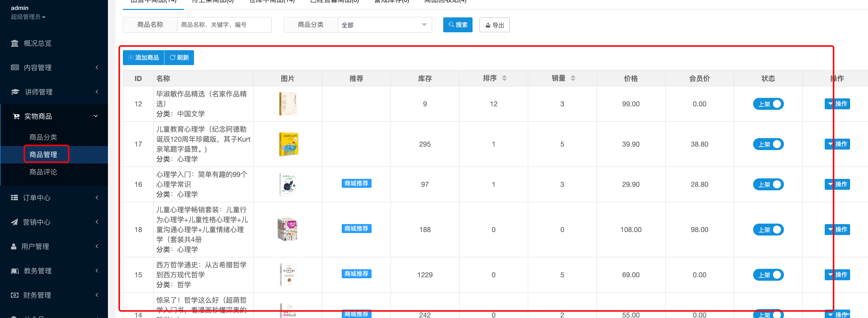Viewport: 868px width, 318px height.
Task: Click the 订单中心 list icon
Action: [x=14, y=198]
